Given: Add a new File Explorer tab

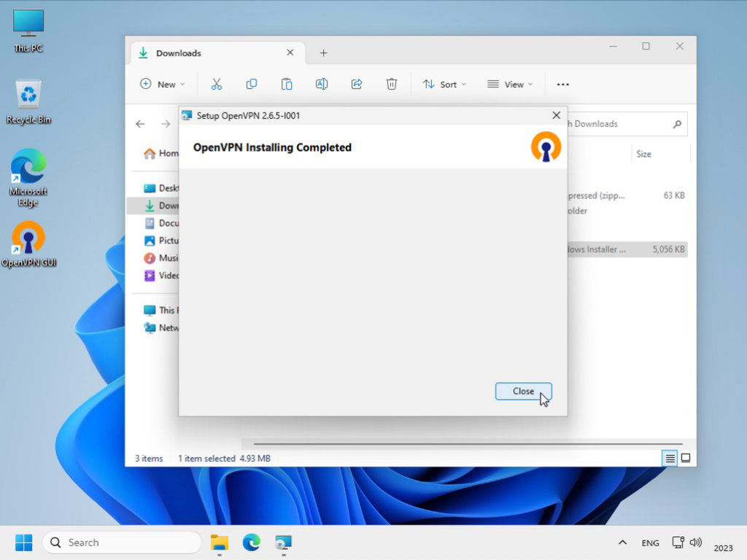Looking at the screenshot, I should 323,52.
